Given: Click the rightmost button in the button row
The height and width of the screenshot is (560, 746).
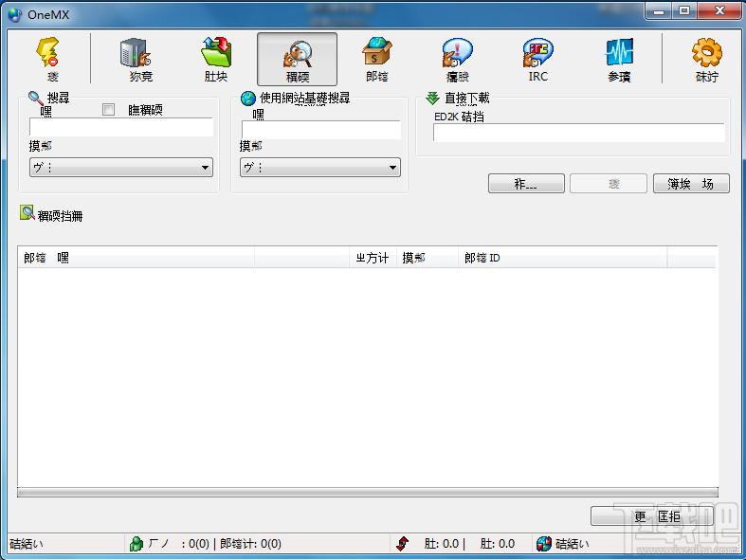Looking at the screenshot, I should pyautogui.click(x=691, y=184).
